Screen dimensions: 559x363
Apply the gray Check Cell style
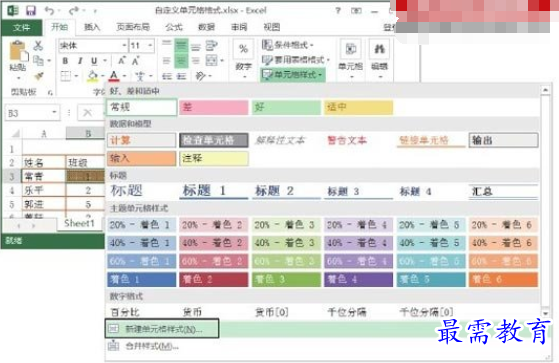pyautogui.click(x=214, y=140)
